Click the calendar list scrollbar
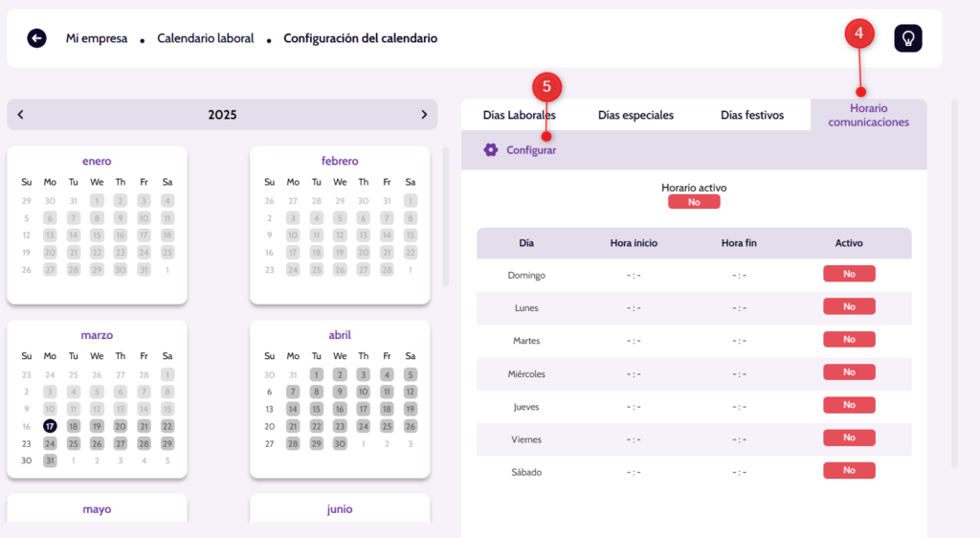980x538 pixels. (x=445, y=217)
